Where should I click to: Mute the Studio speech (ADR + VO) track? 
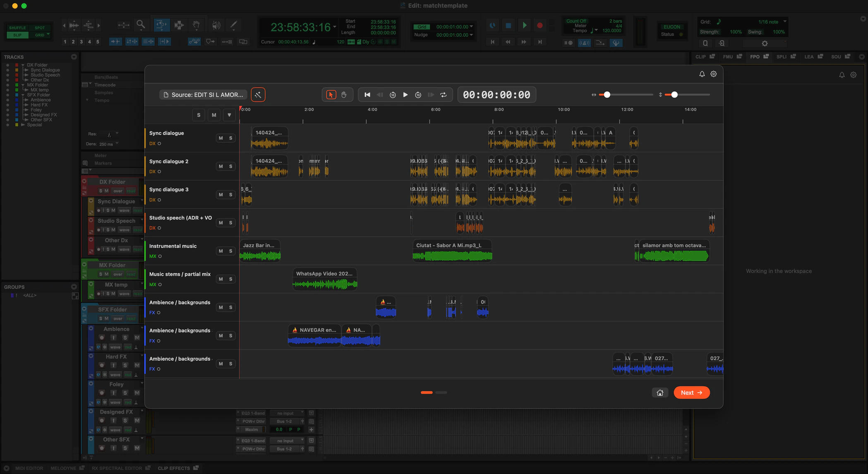coord(221,223)
